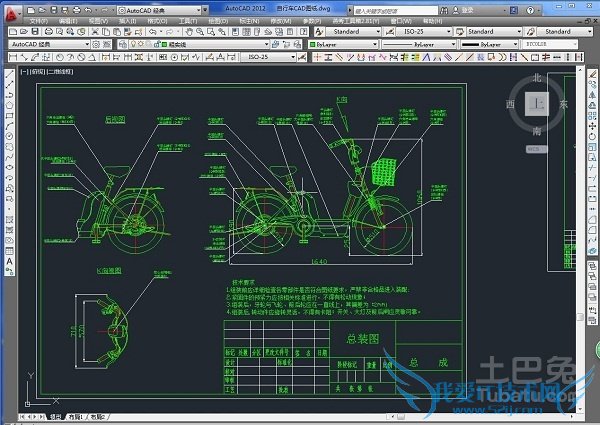Open the 编辑(E) menu

68,21
